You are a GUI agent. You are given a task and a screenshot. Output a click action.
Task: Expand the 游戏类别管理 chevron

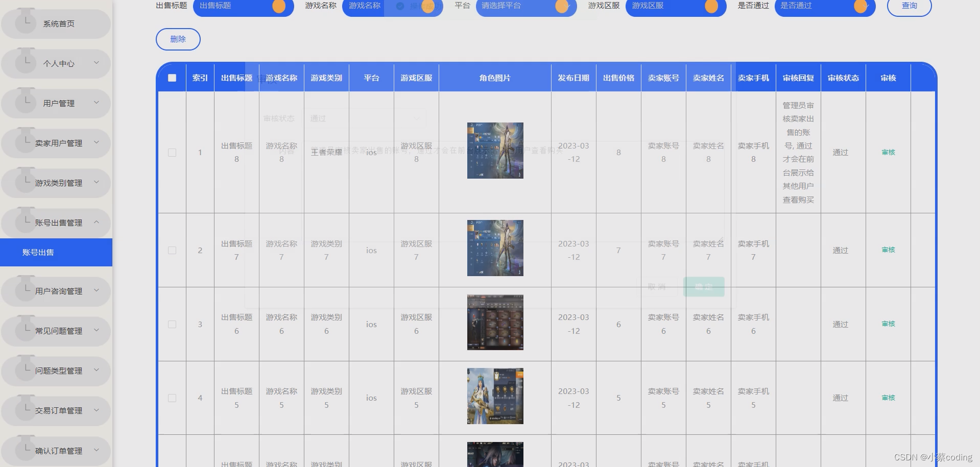pos(96,182)
